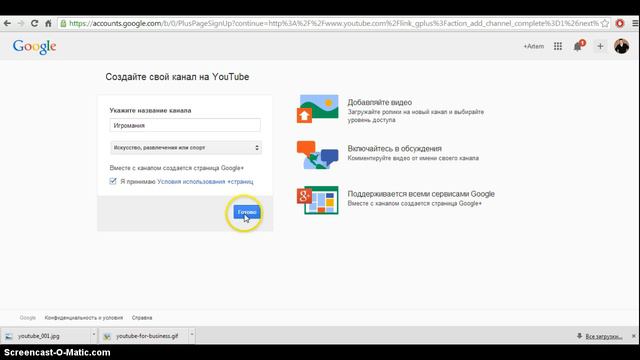Open the Справка footer link
640x360 pixels.
(x=142, y=318)
